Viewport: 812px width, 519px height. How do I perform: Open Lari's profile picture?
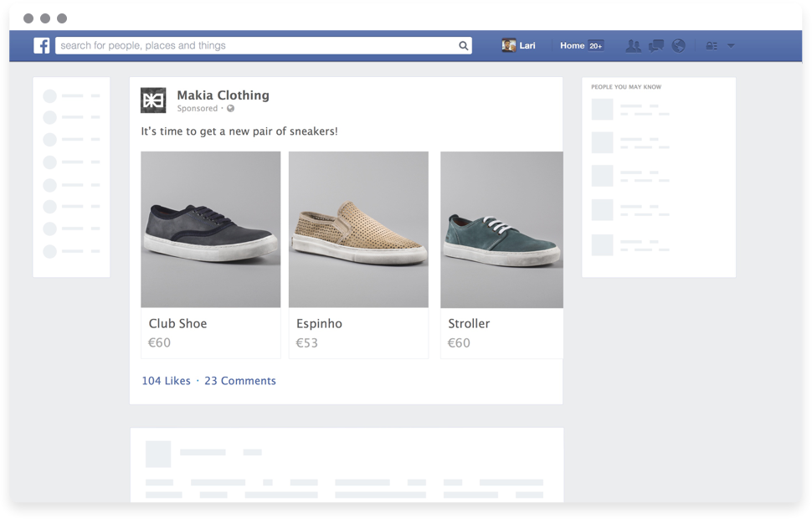[508, 45]
